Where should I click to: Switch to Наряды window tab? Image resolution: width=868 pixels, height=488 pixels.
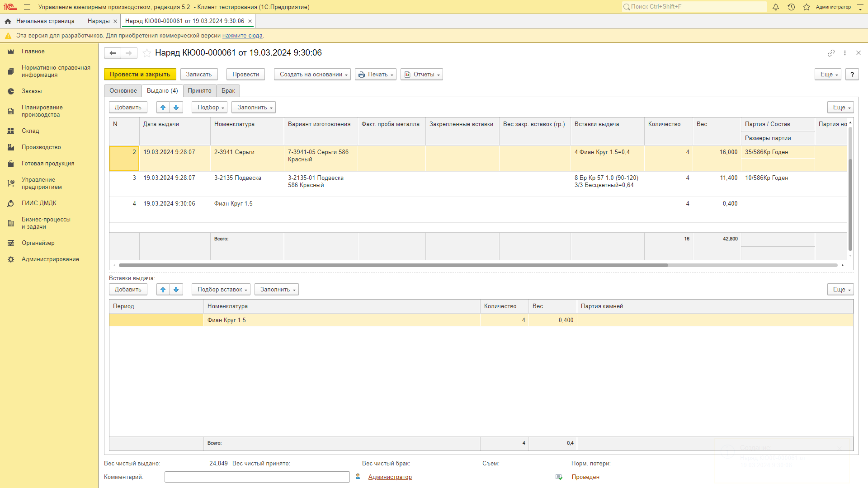point(99,21)
